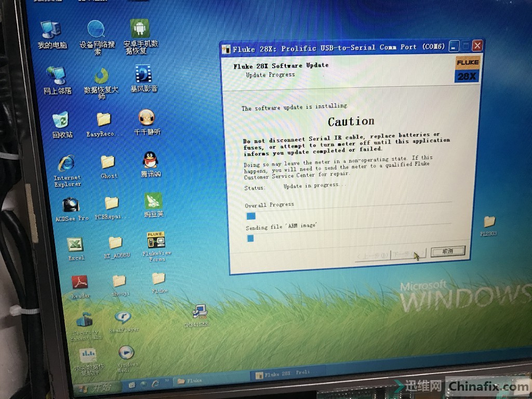
Task: Select the ACDSee Pro shortcut
Action: coord(72,209)
